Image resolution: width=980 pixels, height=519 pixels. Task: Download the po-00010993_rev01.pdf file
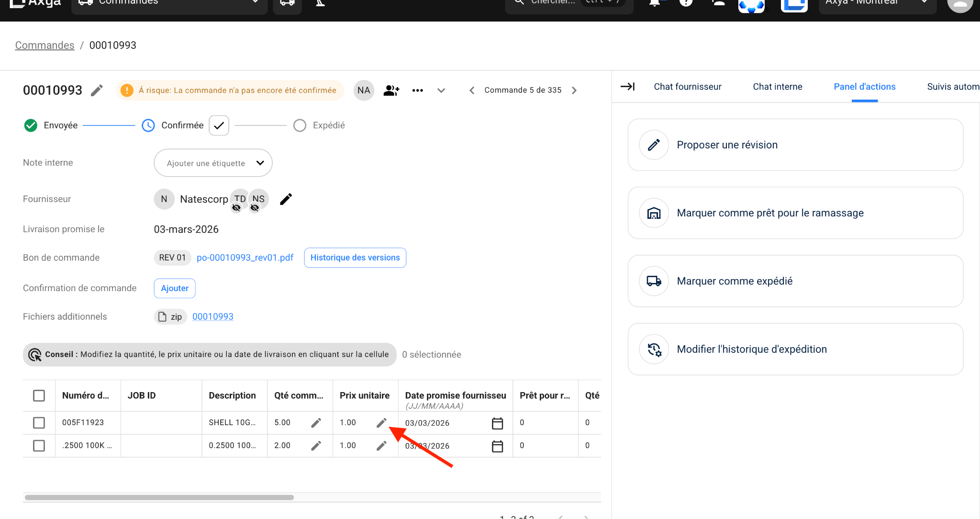coord(245,258)
